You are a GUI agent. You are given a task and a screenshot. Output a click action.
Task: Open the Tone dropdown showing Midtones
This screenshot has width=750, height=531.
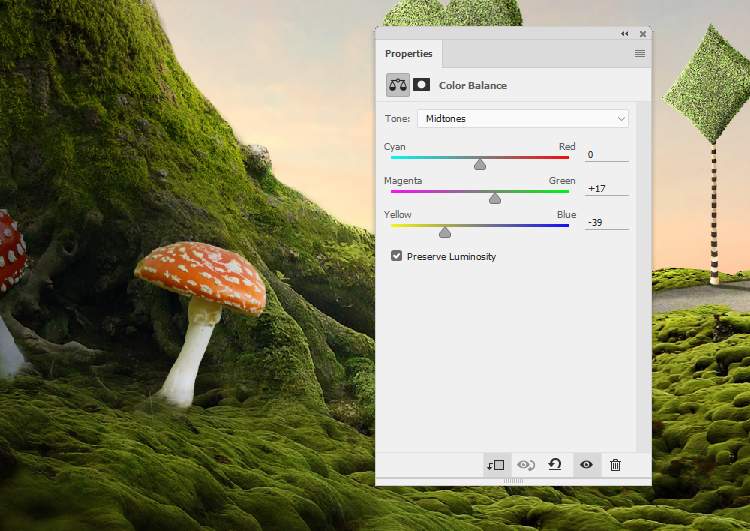pyautogui.click(x=522, y=118)
